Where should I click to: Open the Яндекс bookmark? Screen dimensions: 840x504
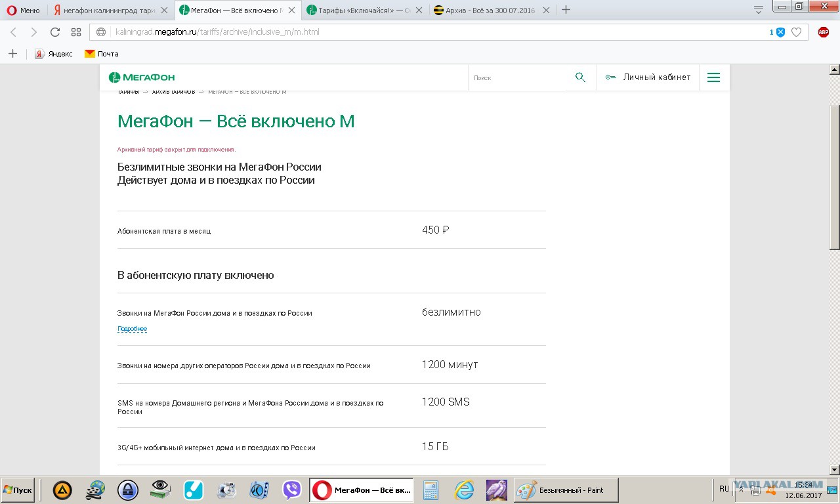[54, 54]
